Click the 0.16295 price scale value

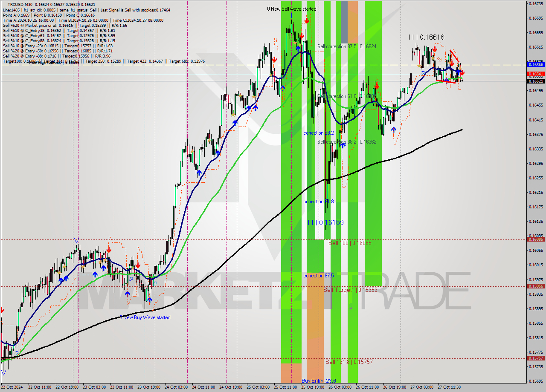536,163
